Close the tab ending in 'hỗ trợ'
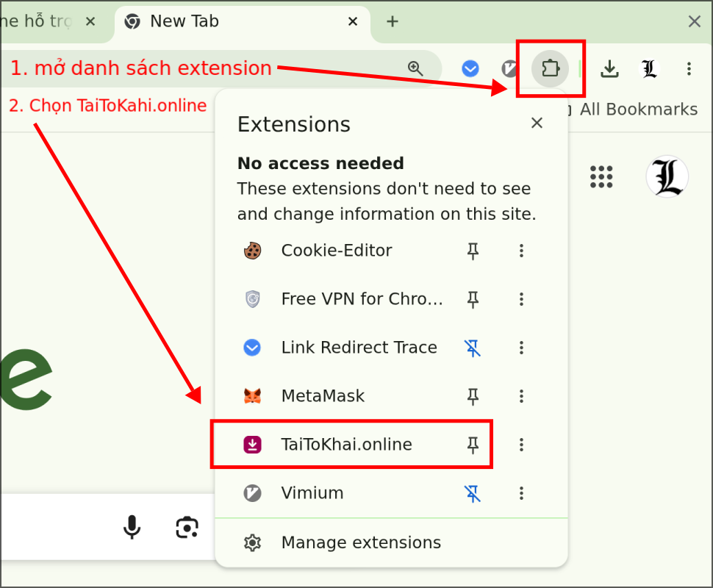This screenshot has height=588, width=713. (x=90, y=21)
